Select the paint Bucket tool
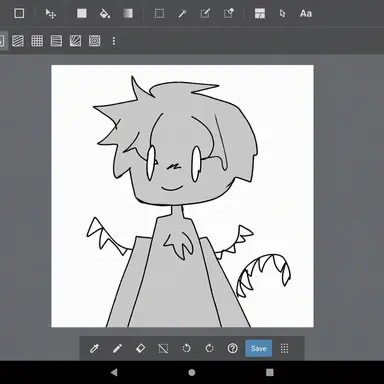384x384 pixels. point(105,14)
